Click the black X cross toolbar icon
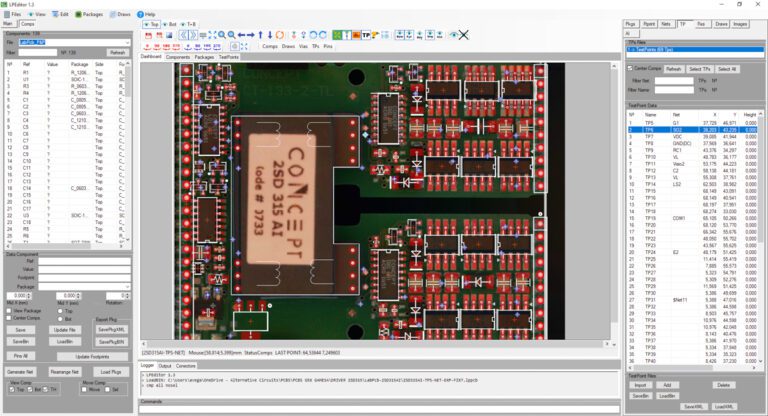 (x=463, y=35)
